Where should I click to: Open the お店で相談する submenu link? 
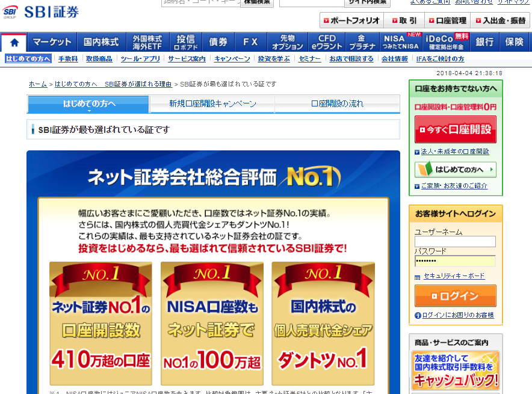click(x=351, y=59)
